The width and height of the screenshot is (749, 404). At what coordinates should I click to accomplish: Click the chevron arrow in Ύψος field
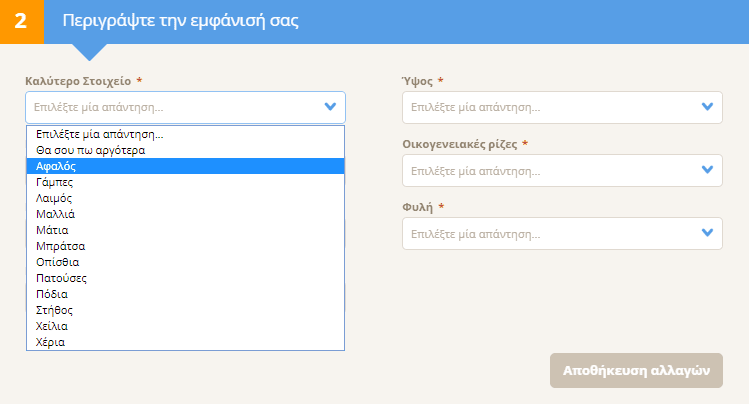point(707,106)
